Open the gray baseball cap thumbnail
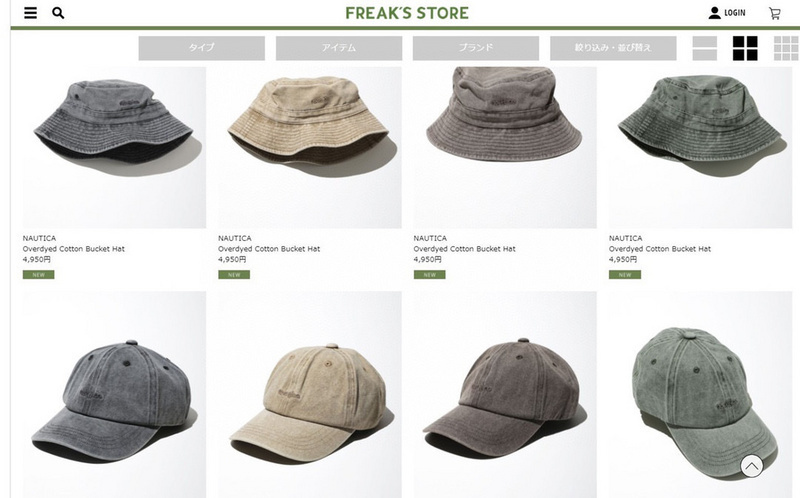Viewport: 800px width, 498px height. (114, 394)
